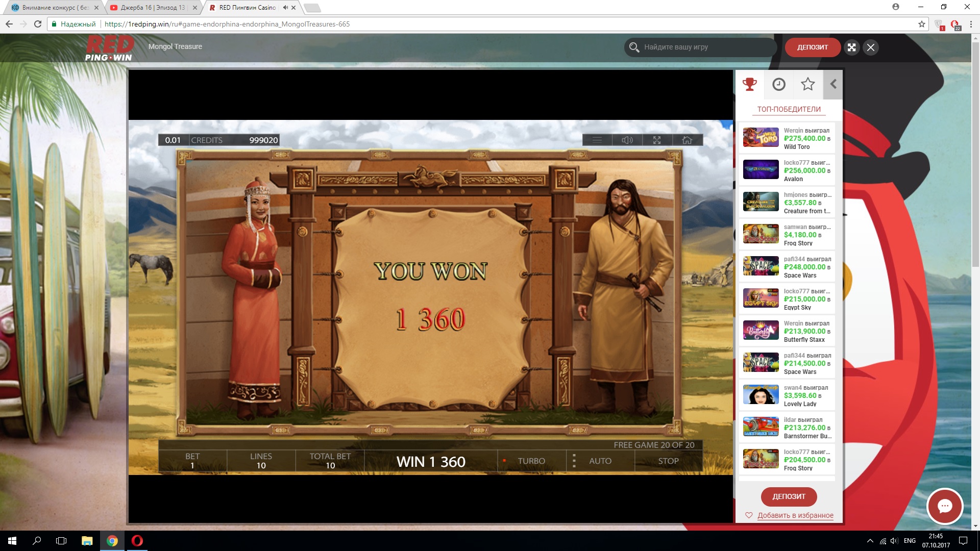980x551 pixels.
Task: Mute the game sound speaker icon
Action: [x=627, y=140]
